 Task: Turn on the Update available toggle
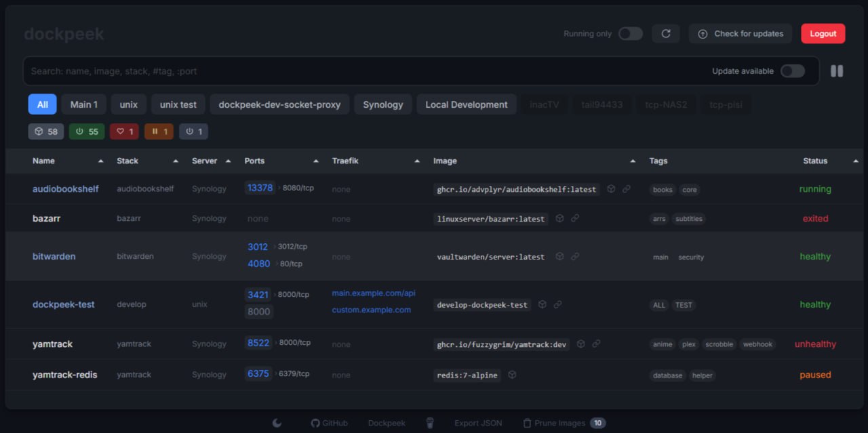pyautogui.click(x=792, y=71)
